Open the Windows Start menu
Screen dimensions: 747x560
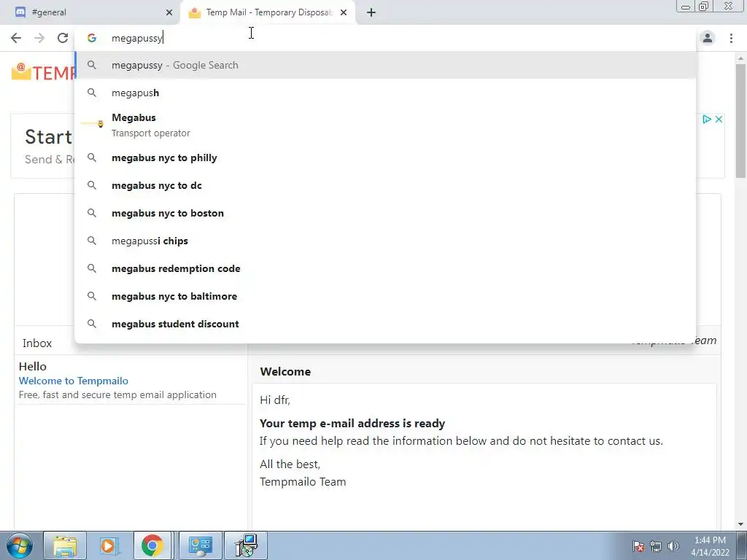point(20,545)
